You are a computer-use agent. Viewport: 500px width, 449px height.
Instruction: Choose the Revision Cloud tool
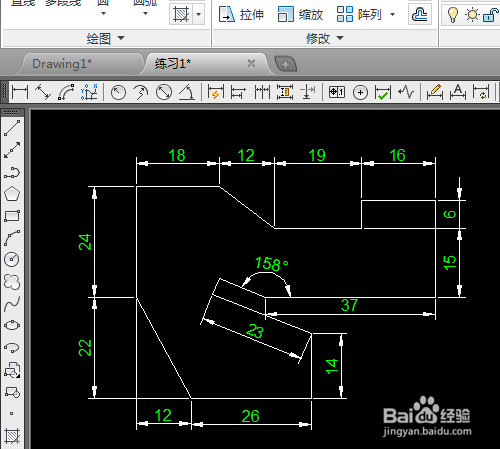pyautogui.click(x=12, y=282)
